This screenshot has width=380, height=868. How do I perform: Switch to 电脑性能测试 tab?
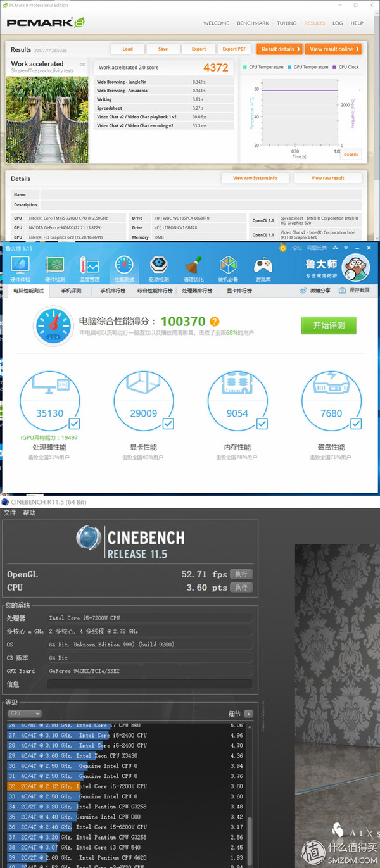point(29,291)
